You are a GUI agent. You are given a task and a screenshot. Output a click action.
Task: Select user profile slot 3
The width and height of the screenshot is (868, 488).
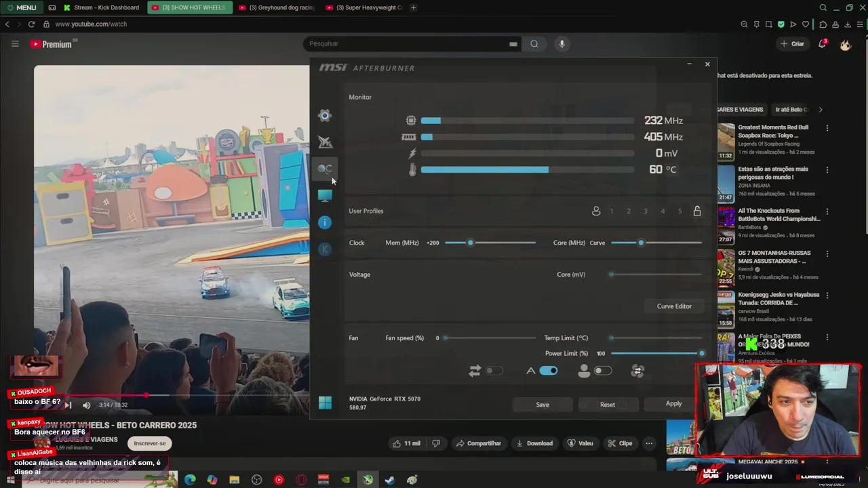[646, 211]
